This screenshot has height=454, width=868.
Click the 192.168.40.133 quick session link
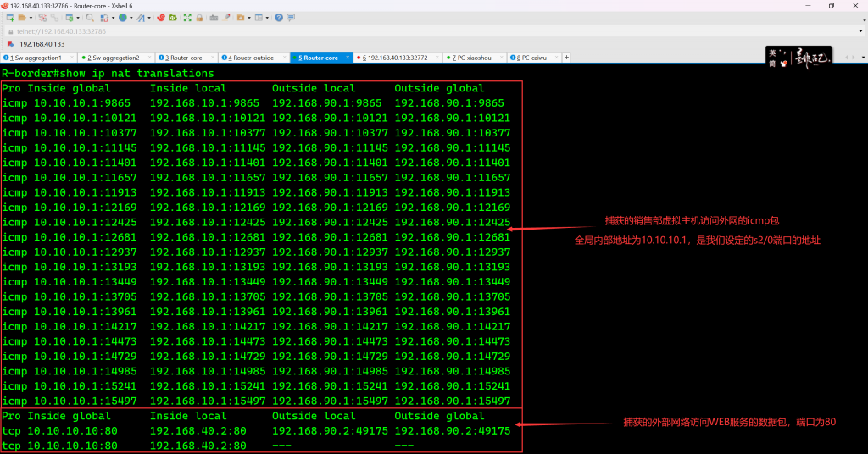coord(42,44)
